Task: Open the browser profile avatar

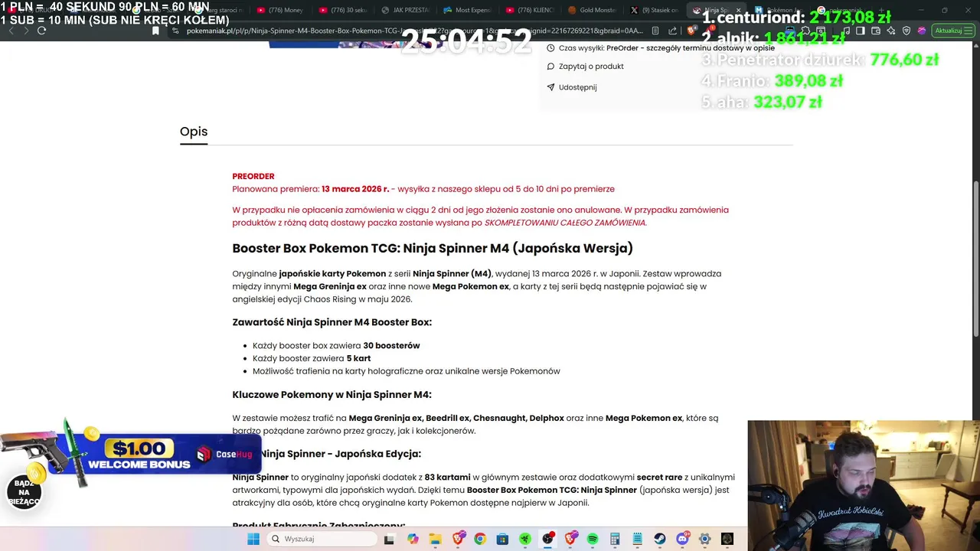Action: pos(922,31)
